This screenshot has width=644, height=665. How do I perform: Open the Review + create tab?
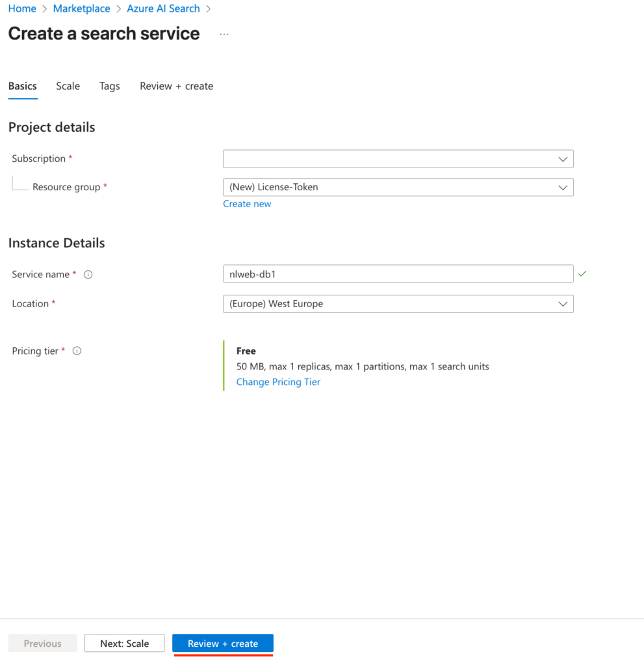tap(177, 86)
